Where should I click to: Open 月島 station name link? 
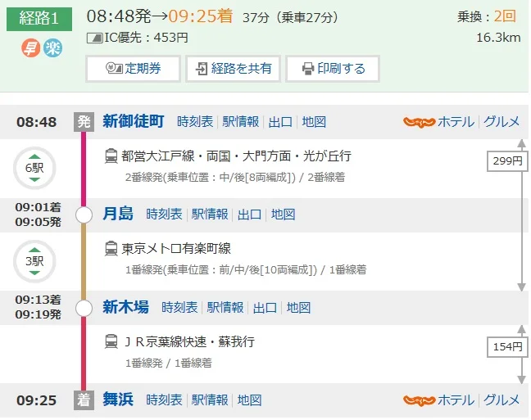click(x=118, y=214)
